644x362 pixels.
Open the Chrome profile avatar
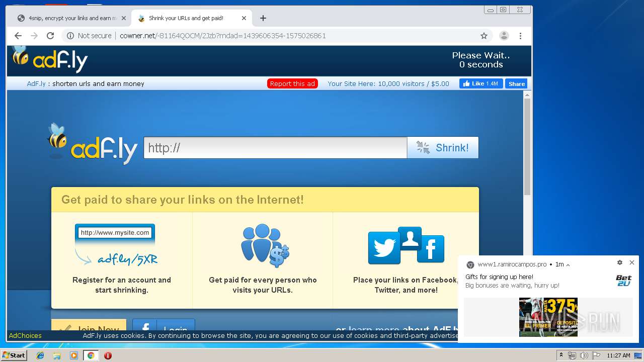pos(504,36)
